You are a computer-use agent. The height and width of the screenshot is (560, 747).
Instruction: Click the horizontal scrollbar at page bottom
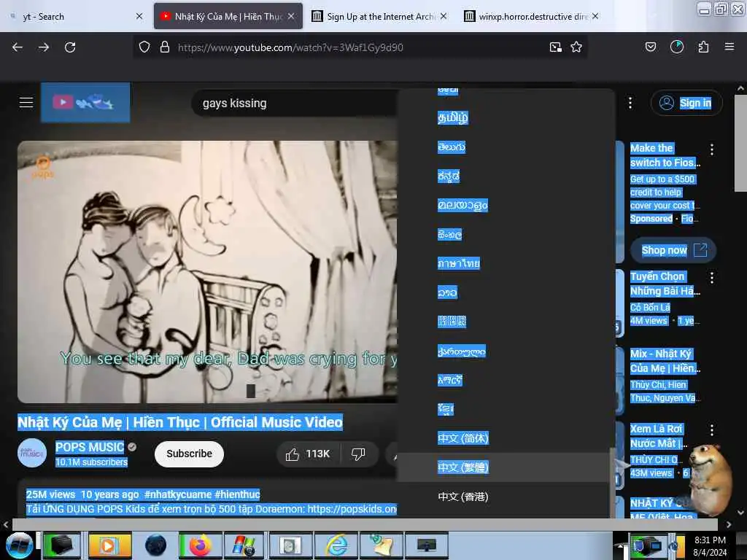point(365,524)
